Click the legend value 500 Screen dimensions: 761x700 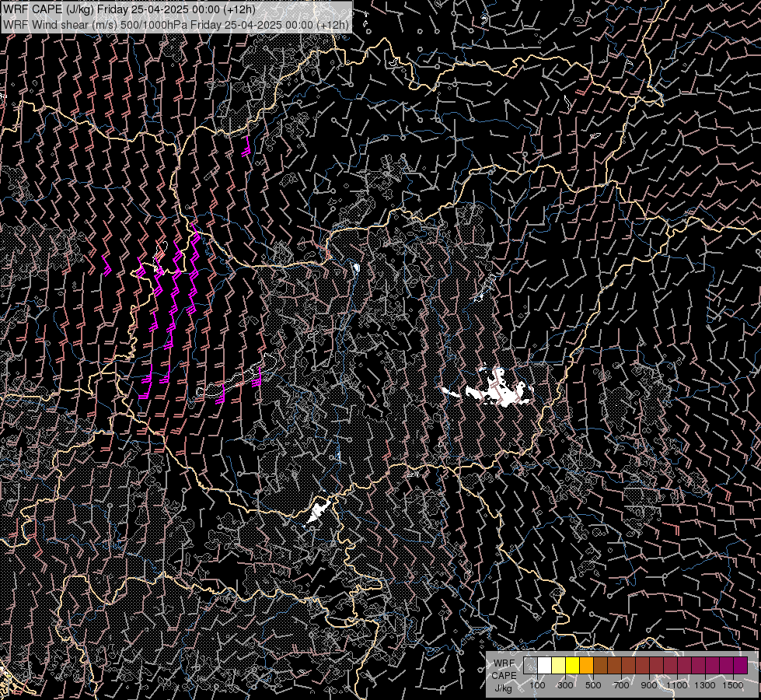coord(593,685)
